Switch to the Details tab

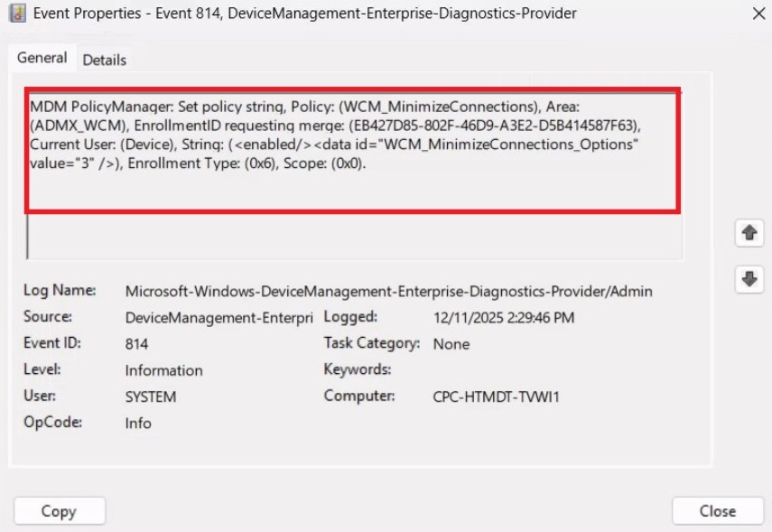coord(104,61)
